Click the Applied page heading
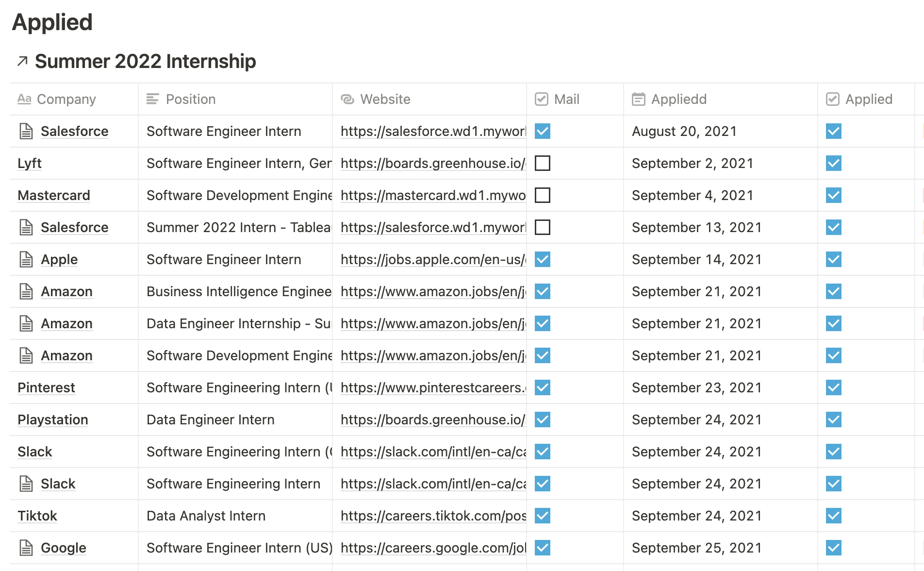 point(52,22)
